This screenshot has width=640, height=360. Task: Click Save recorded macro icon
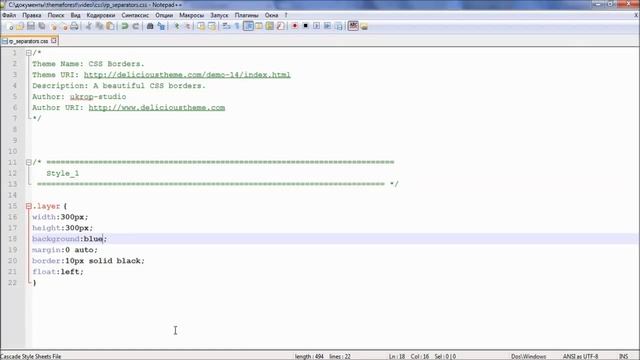coord(338,27)
